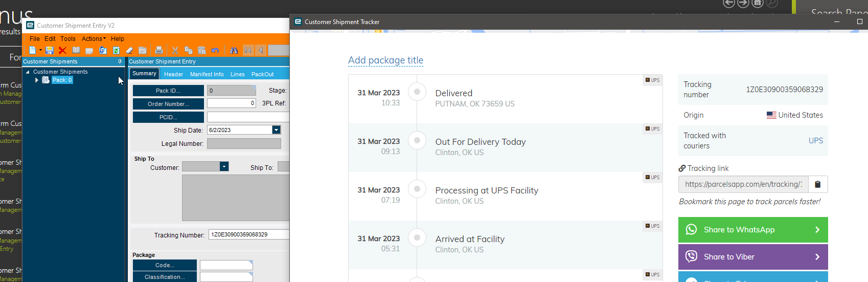Click the Package Code input field

pos(226,265)
